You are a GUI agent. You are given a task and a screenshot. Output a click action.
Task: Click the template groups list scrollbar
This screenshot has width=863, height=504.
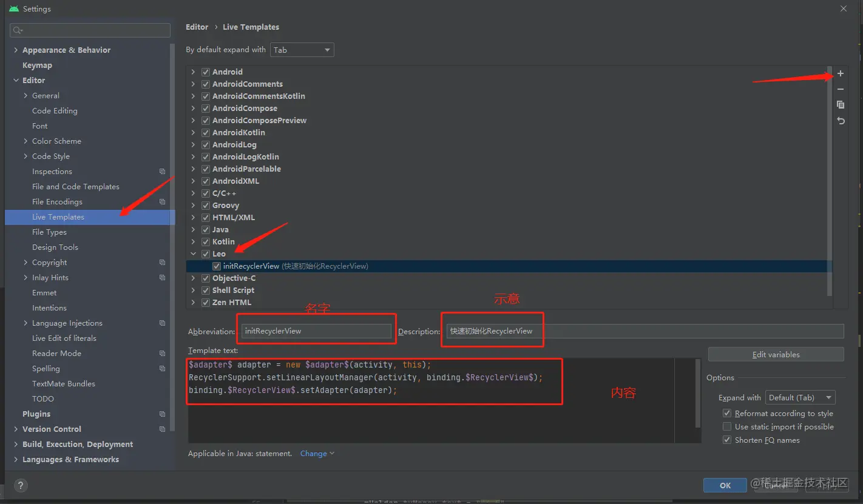pyautogui.click(x=830, y=181)
